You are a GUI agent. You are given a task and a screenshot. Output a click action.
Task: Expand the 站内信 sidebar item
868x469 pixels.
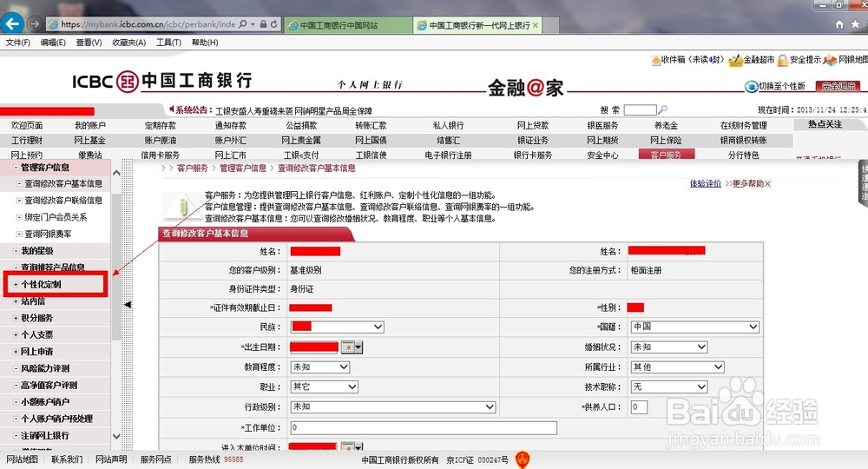tap(16, 301)
